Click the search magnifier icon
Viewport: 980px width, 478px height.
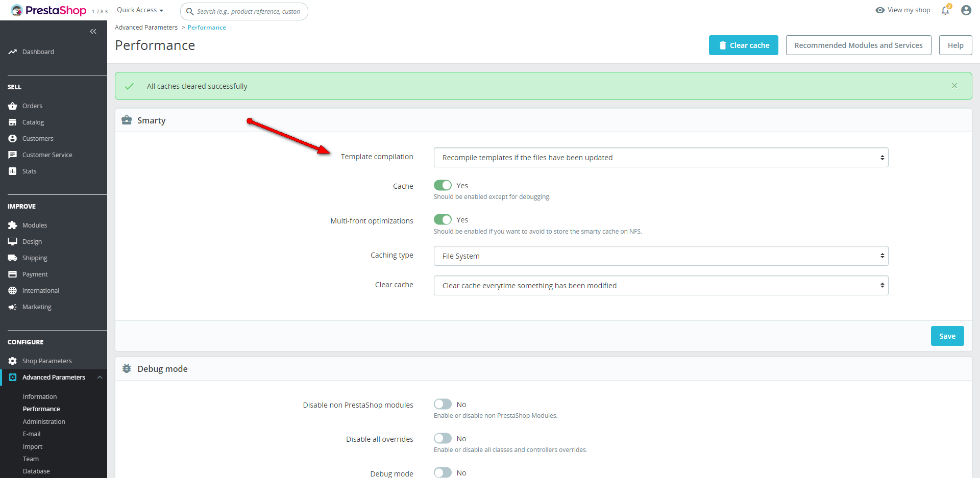[x=190, y=12]
